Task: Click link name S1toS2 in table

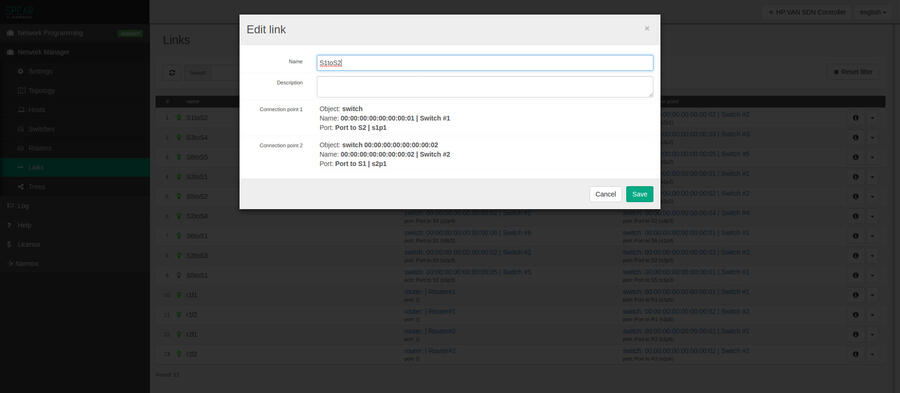Action: point(197,118)
